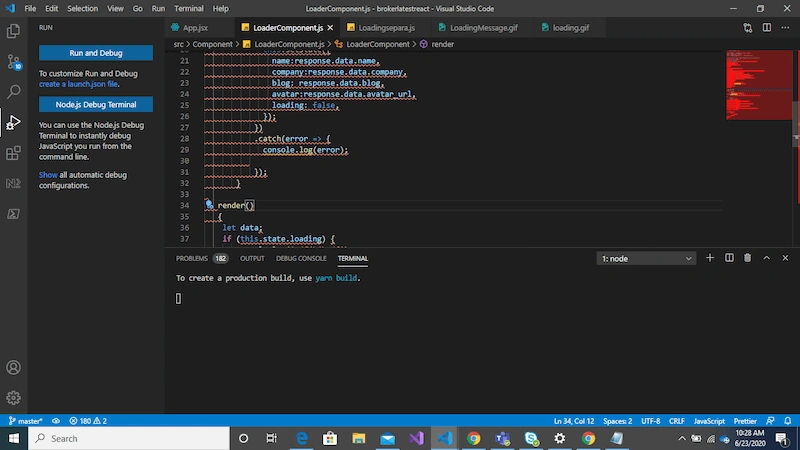Kill terminal with trash icon
800x450 pixels.
747,258
